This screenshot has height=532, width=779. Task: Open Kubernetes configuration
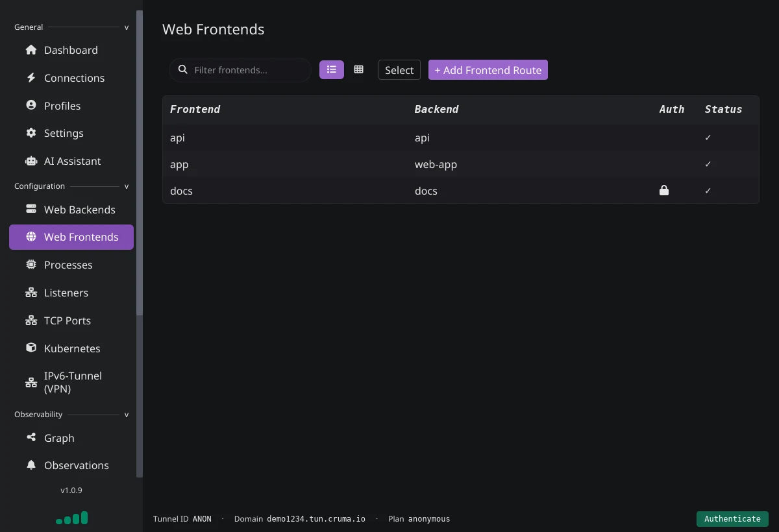pyautogui.click(x=71, y=348)
